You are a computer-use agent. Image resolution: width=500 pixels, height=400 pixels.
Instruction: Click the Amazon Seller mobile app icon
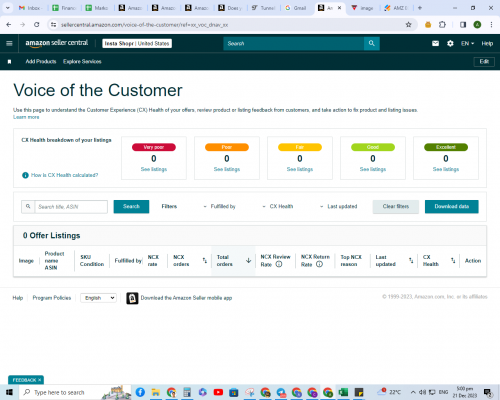pos(132,298)
